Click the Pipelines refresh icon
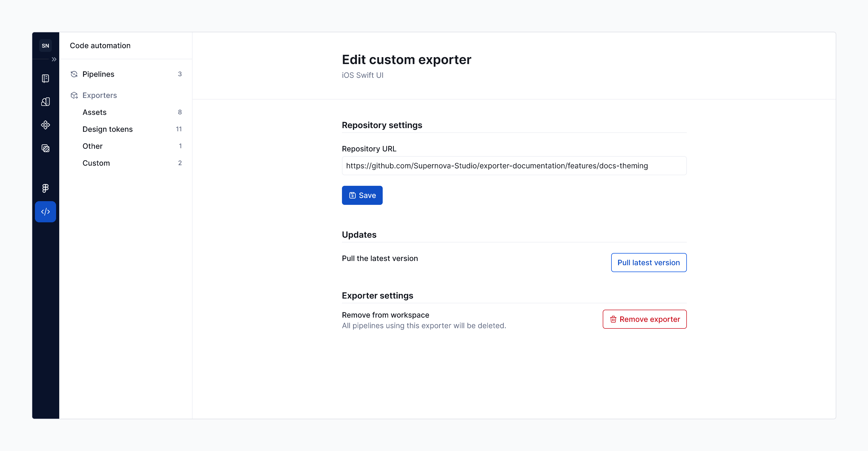Image resolution: width=868 pixels, height=451 pixels. (x=74, y=74)
